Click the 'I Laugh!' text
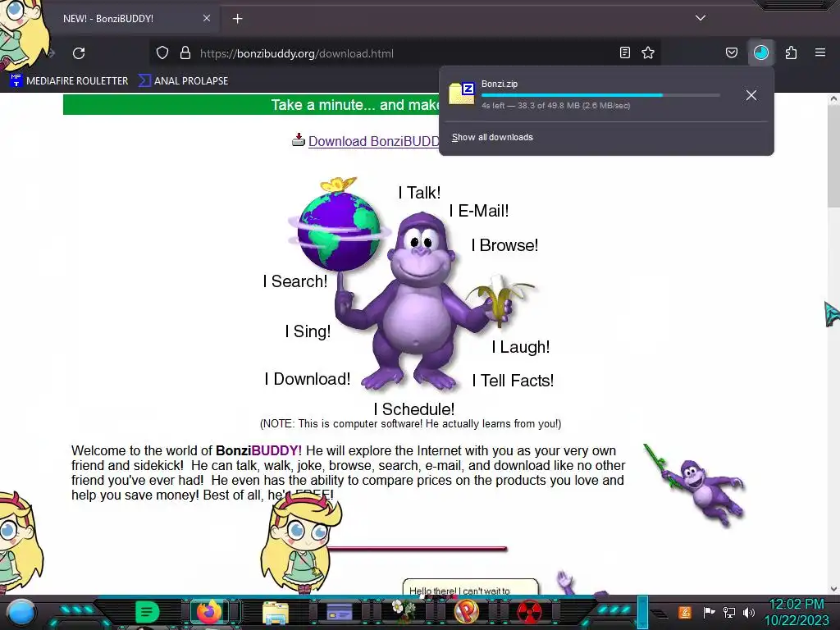This screenshot has width=840, height=630. point(521,347)
